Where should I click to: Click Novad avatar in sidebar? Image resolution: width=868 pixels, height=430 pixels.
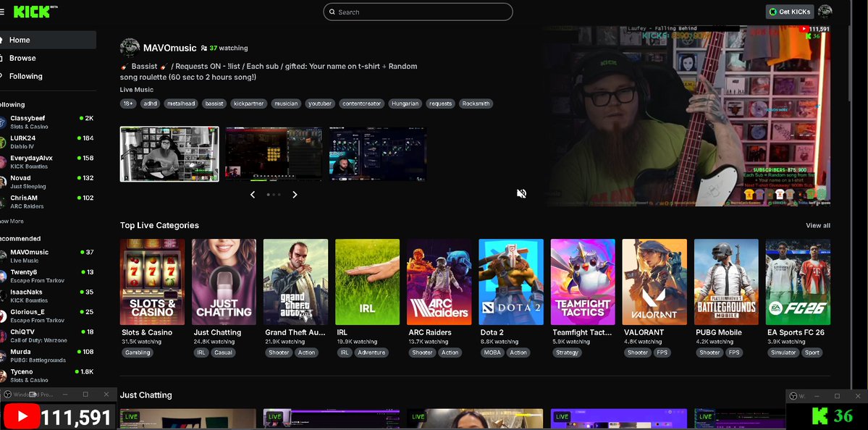click(2, 182)
